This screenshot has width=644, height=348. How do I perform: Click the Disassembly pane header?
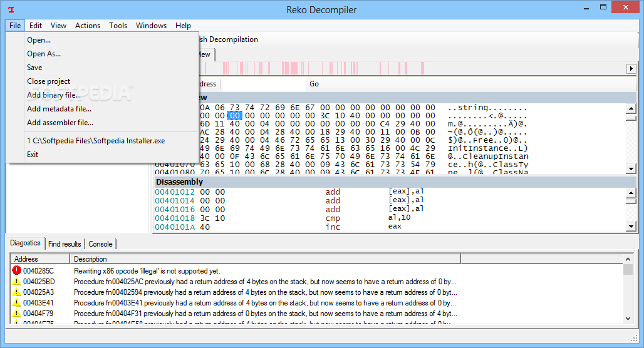pos(395,182)
